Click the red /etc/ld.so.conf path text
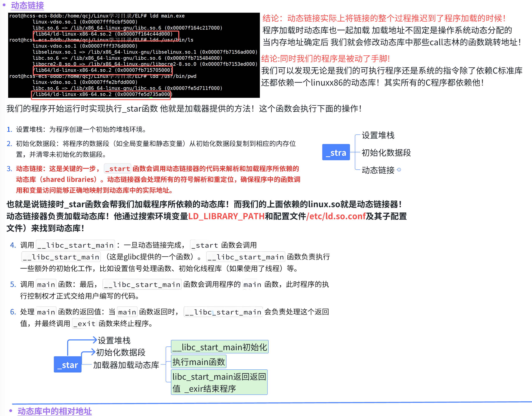 point(336,216)
